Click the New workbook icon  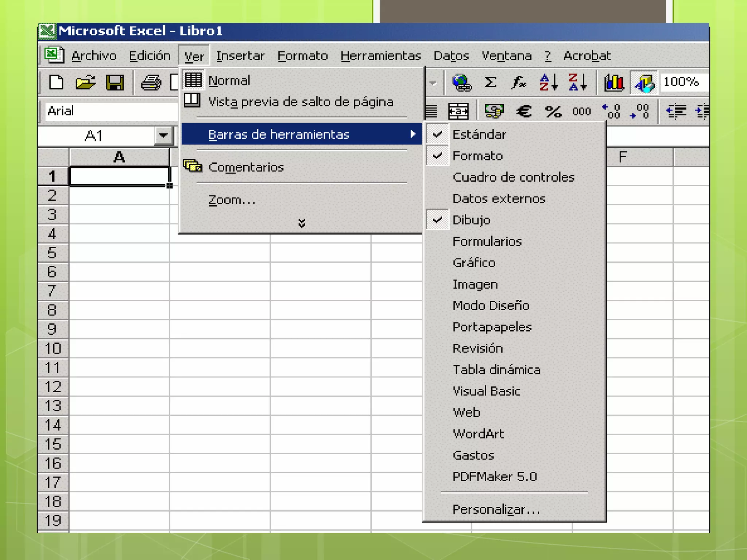[56, 82]
